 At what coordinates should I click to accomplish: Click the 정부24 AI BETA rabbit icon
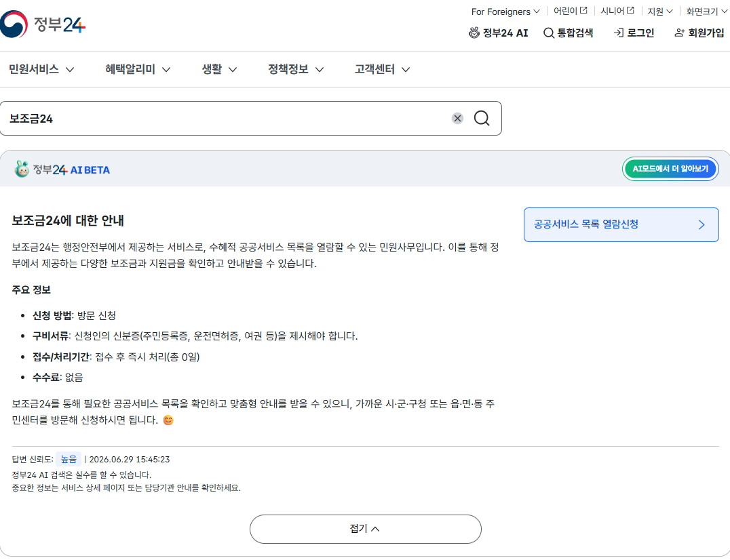(22, 169)
